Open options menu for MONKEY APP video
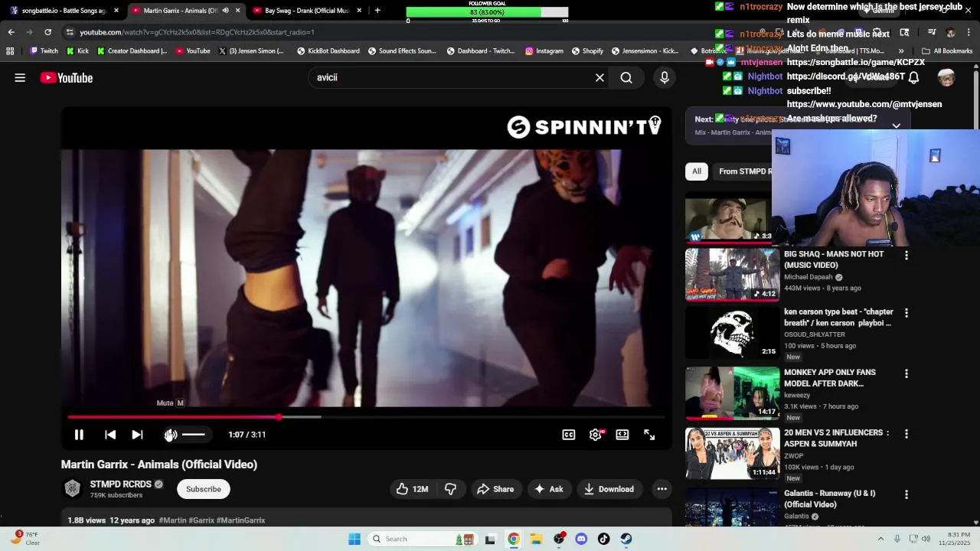Image resolution: width=980 pixels, height=551 pixels. pos(906,373)
